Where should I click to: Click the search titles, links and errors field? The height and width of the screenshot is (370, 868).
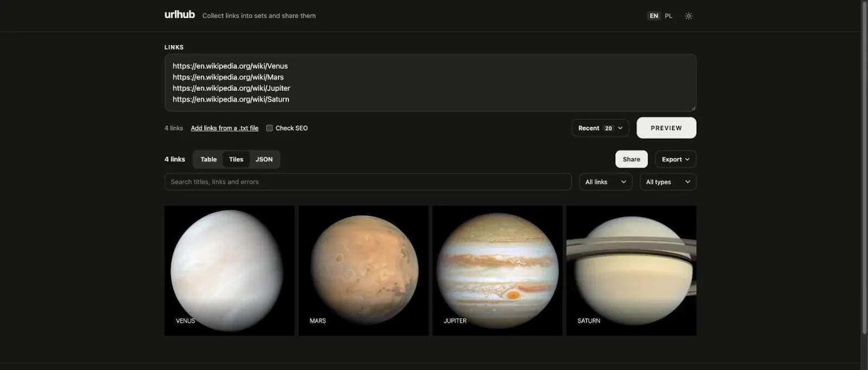click(368, 182)
